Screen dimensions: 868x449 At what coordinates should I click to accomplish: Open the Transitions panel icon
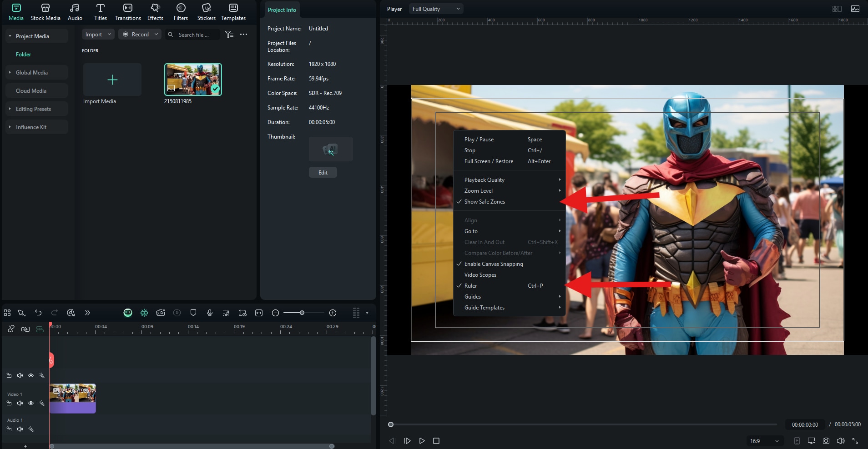tap(128, 8)
